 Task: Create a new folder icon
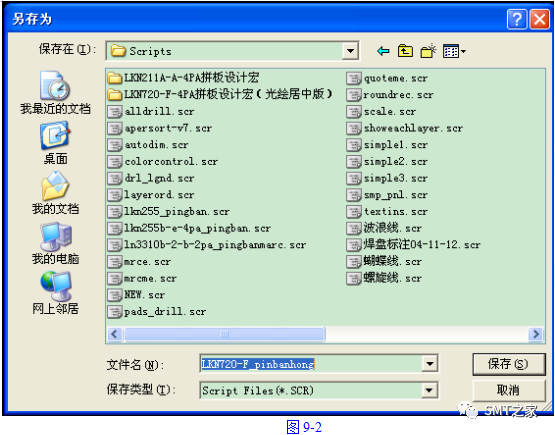[428, 51]
